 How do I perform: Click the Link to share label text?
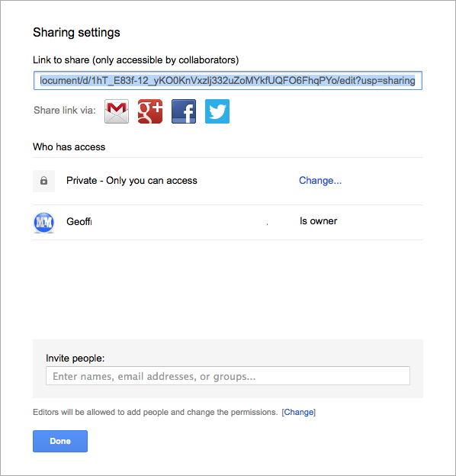coord(136,60)
